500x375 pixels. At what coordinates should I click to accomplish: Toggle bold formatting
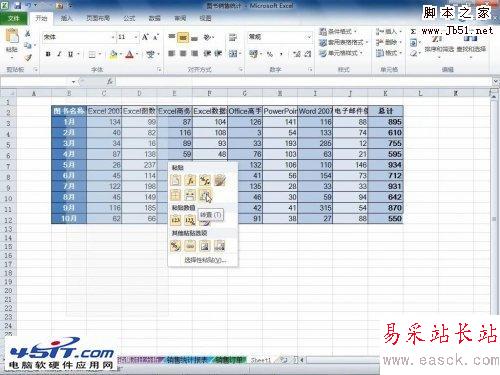click(48, 54)
